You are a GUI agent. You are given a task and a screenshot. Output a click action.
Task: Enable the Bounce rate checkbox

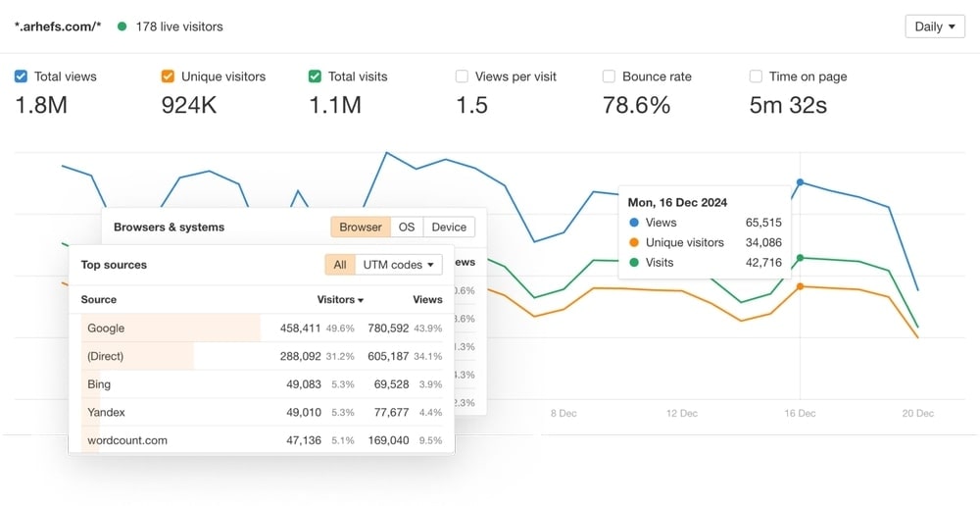tap(609, 76)
